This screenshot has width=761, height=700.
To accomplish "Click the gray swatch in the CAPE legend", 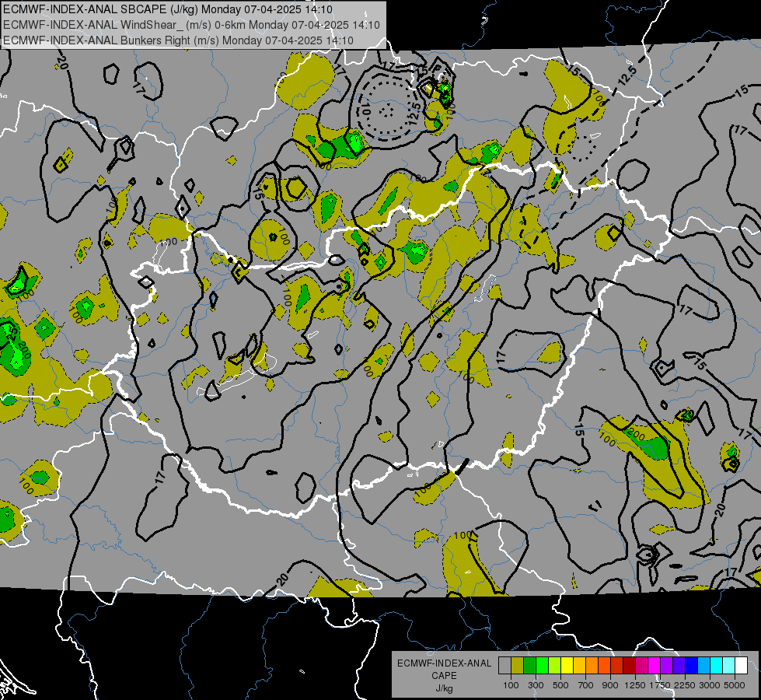I will [x=504, y=666].
